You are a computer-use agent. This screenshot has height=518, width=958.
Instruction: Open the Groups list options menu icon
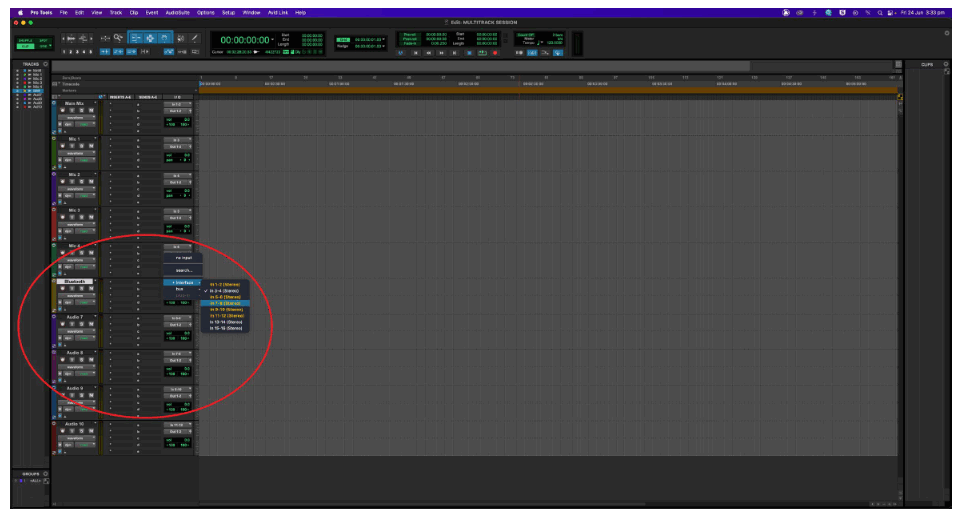[45, 473]
